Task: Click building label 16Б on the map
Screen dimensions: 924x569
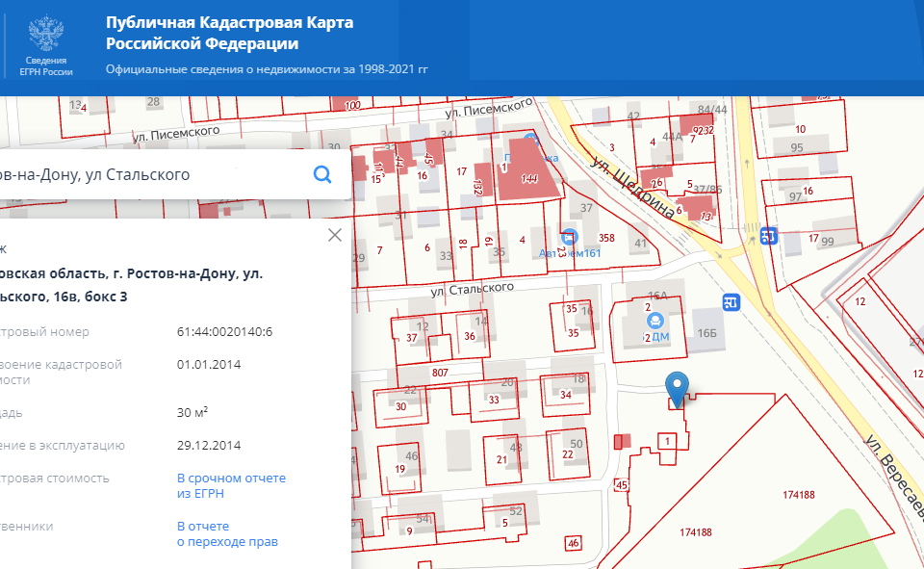Action: click(707, 333)
